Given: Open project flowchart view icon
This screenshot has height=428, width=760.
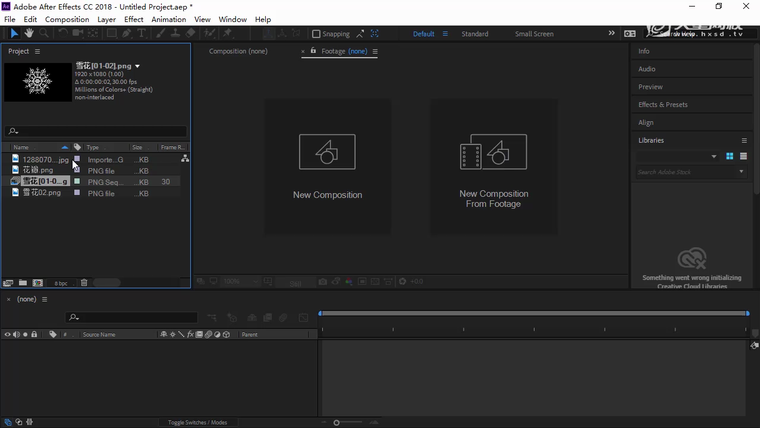Looking at the screenshot, I should tap(185, 159).
